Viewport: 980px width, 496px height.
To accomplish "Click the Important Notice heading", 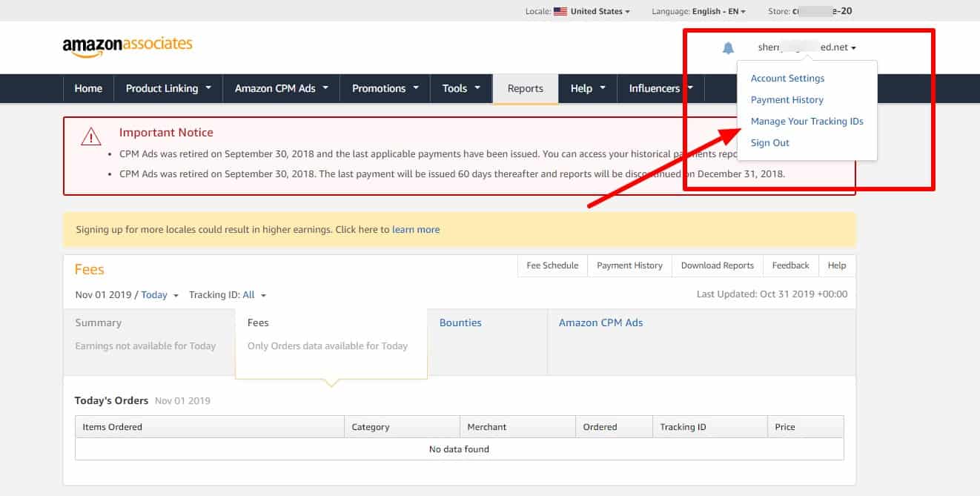I will [x=166, y=133].
